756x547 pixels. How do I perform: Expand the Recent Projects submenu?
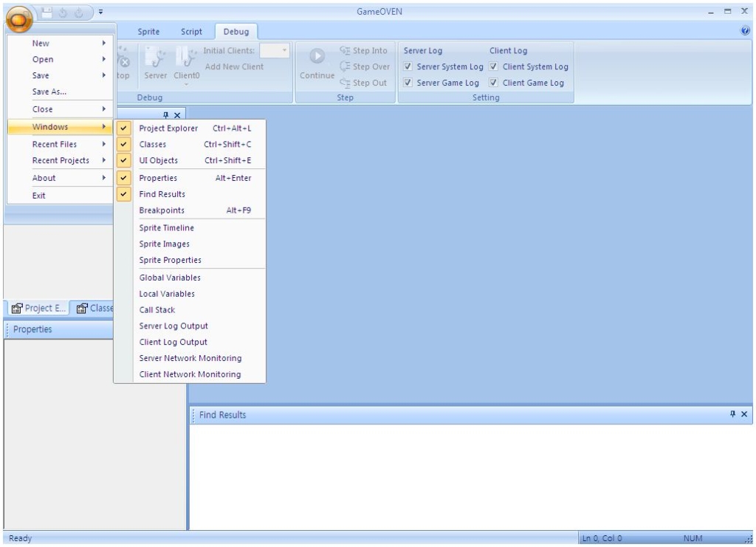click(61, 160)
